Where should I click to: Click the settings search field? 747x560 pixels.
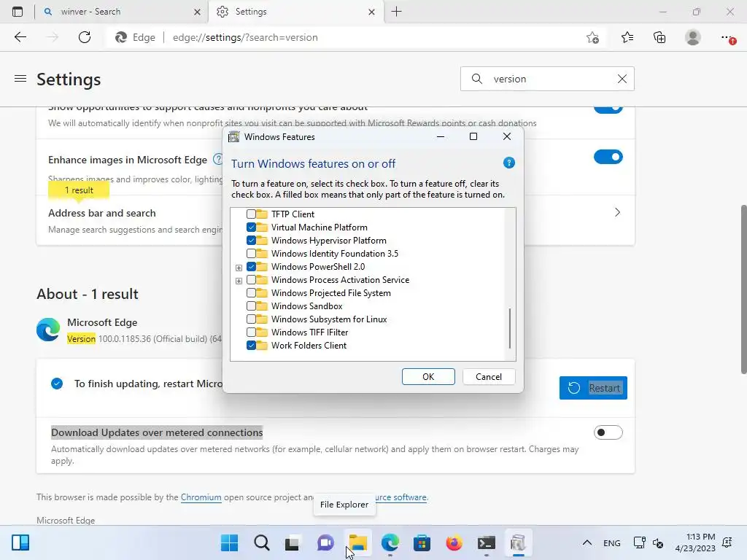(x=547, y=79)
